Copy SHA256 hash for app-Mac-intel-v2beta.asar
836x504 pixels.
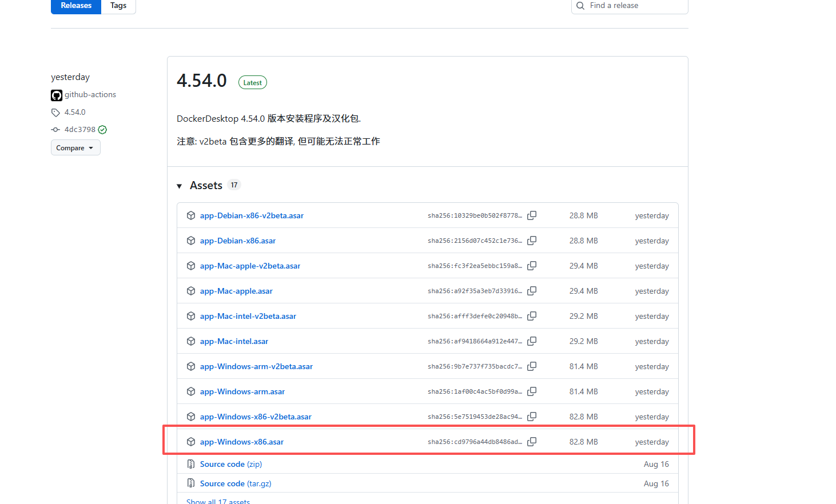[532, 316]
